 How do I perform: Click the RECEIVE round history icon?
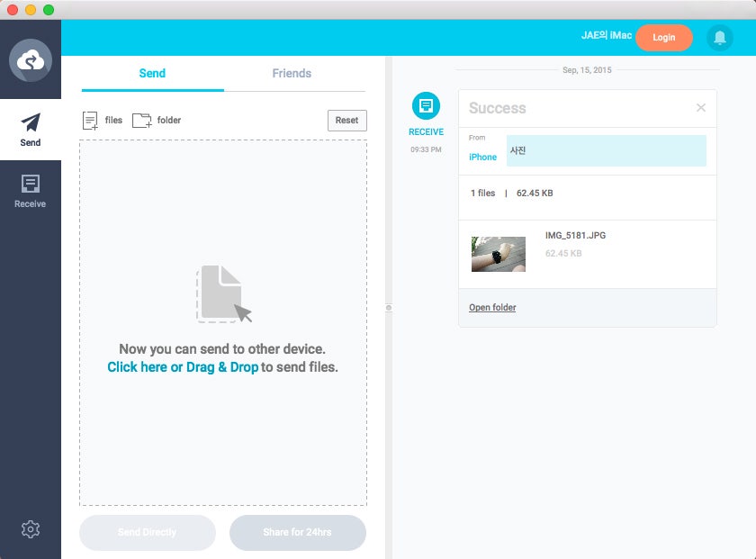(x=427, y=105)
